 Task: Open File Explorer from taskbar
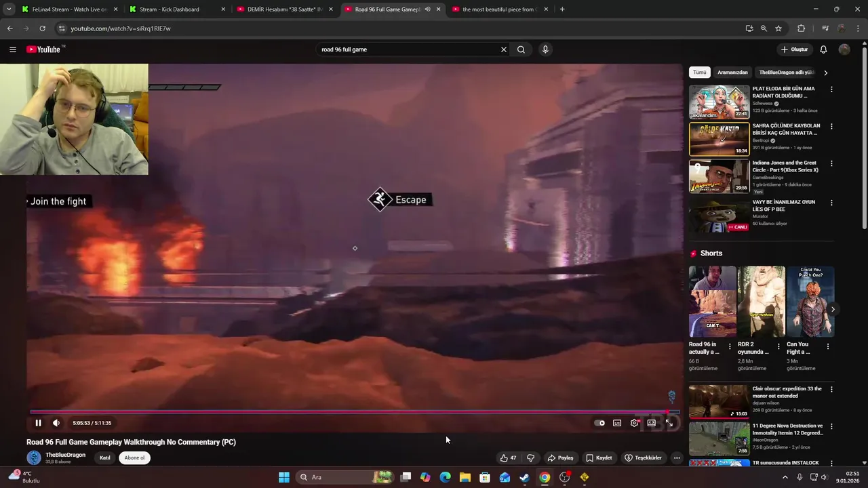click(465, 477)
